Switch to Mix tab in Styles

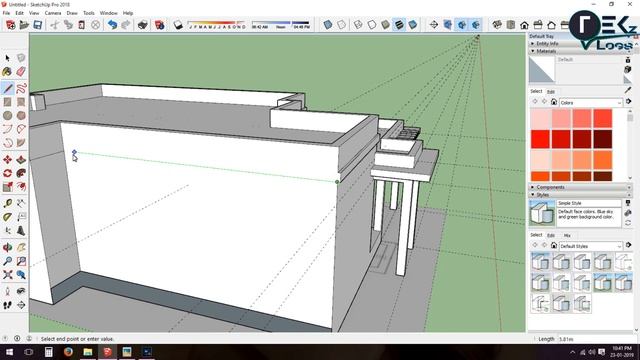coord(567,236)
